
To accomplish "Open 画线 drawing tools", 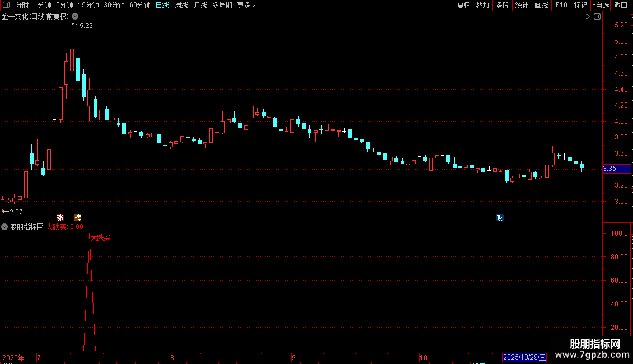I will tap(541, 5).
